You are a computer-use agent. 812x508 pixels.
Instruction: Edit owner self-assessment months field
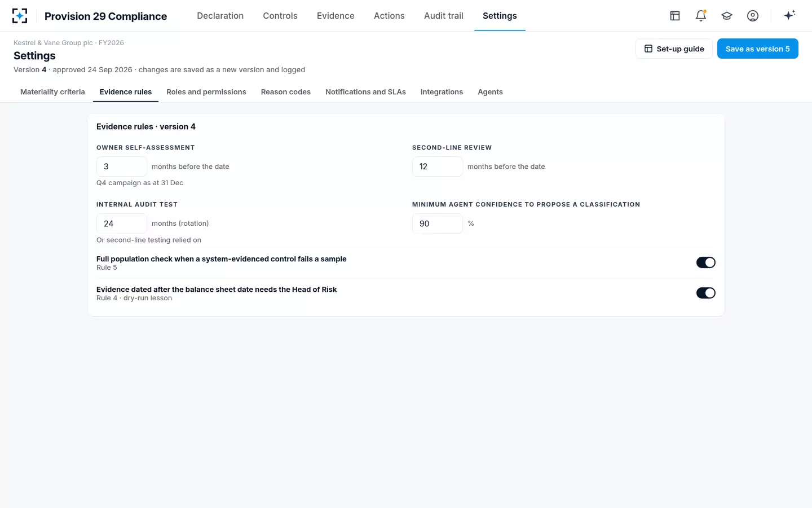coord(122,167)
